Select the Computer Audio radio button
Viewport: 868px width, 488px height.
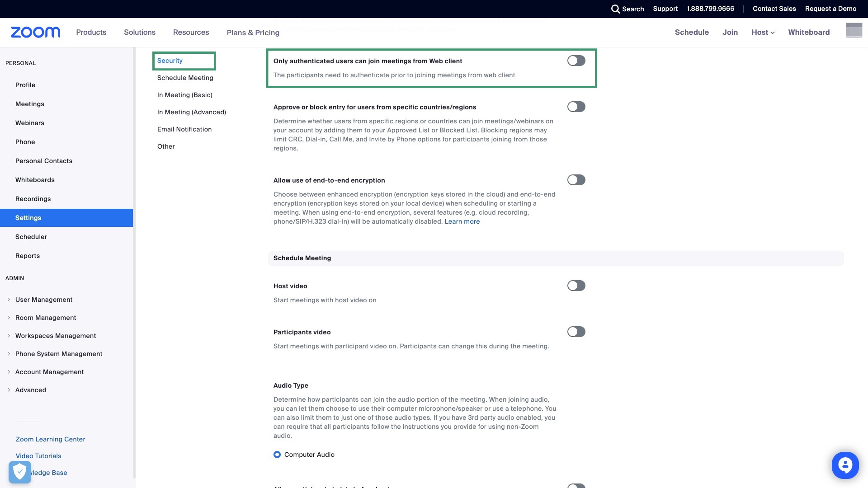[277, 455]
